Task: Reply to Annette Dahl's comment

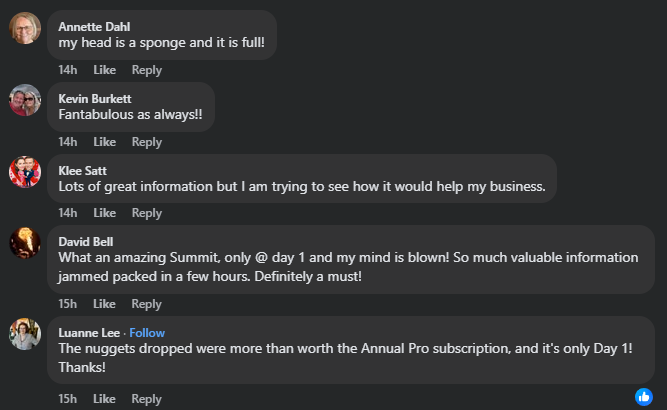Action: (146, 70)
